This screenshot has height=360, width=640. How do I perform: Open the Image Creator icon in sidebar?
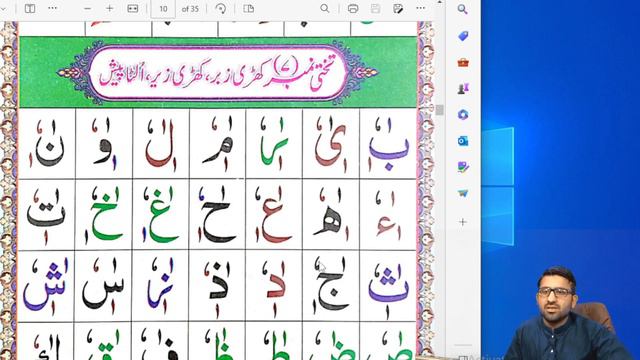point(463,167)
